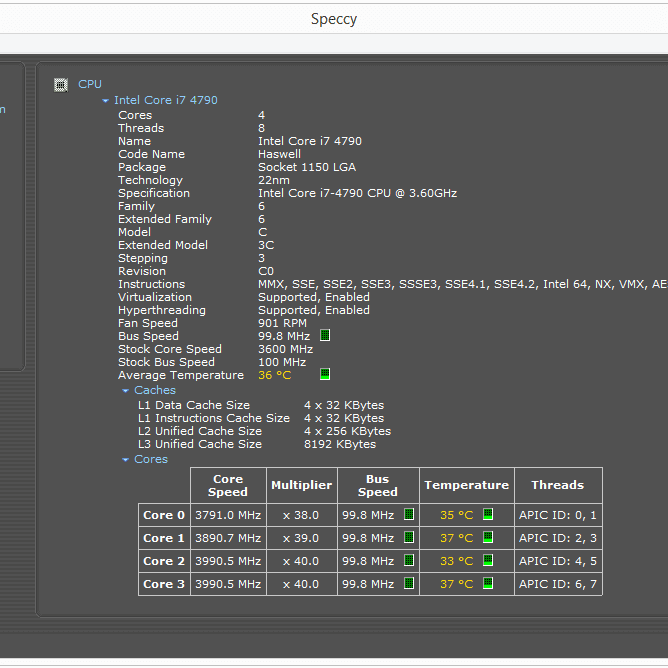The image size is (668, 668).
Task: Click Core 2 bus speed graph icon
Action: click(x=409, y=560)
